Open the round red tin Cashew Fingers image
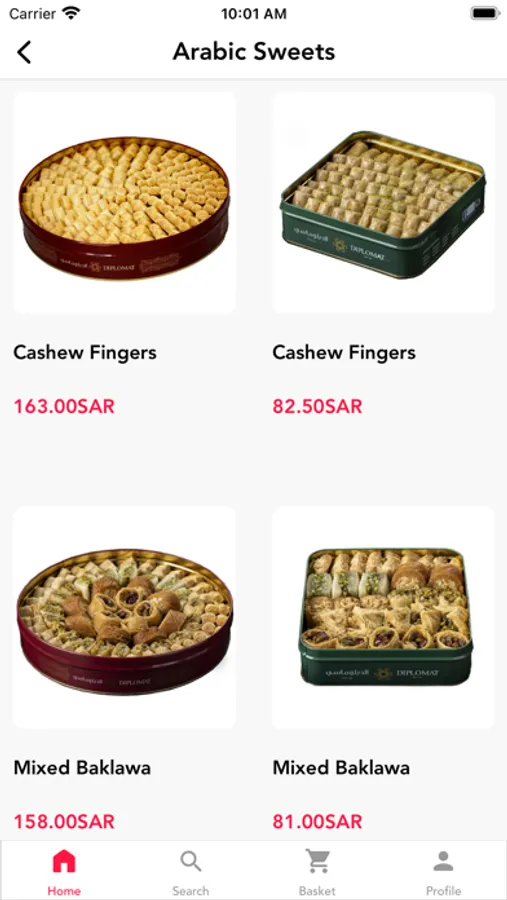Image resolution: width=507 pixels, height=900 pixels. (x=124, y=203)
